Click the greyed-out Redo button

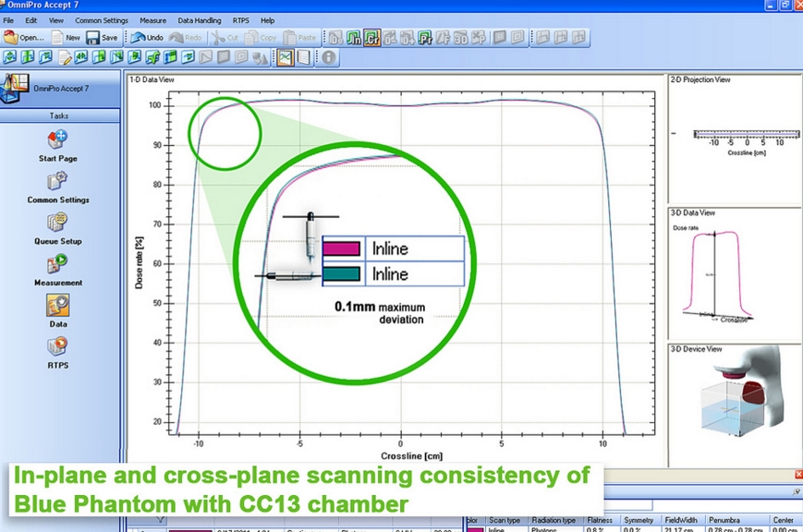coord(186,37)
